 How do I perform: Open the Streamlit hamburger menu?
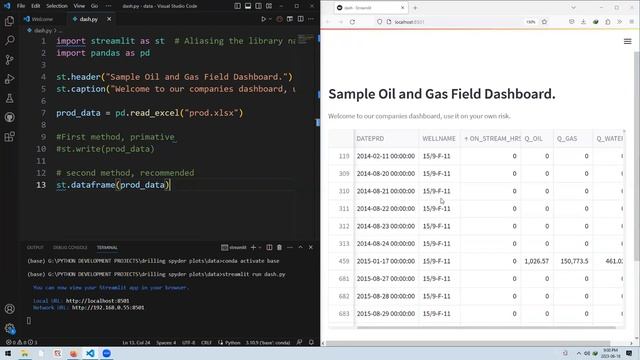tap(627, 41)
